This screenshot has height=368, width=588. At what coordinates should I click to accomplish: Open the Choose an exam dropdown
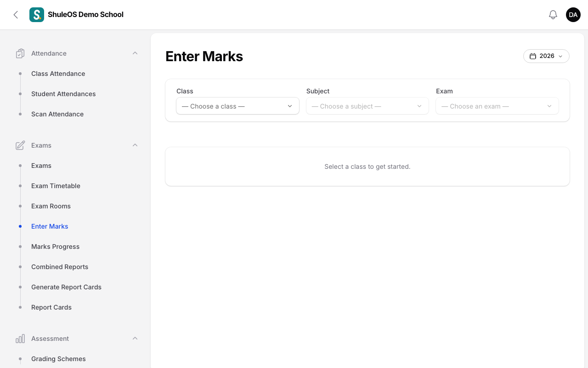pyautogui.click(x=497, y=106)
